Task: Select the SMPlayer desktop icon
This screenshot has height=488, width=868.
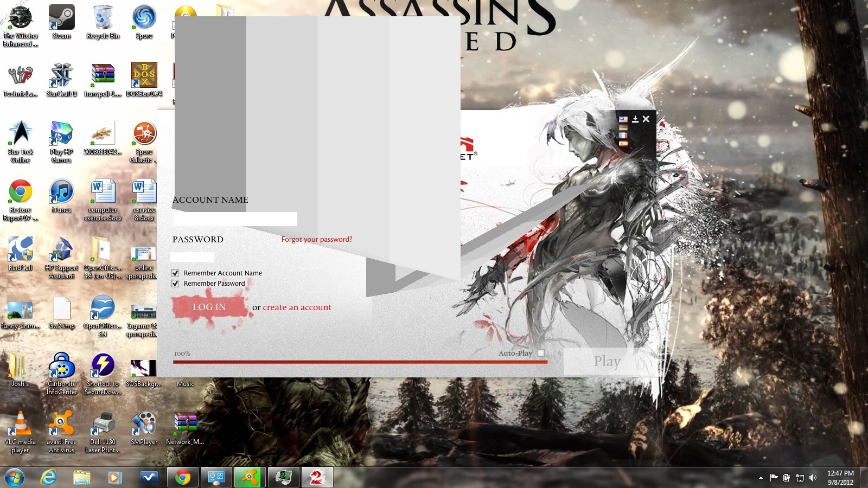Action: point(144,428)
